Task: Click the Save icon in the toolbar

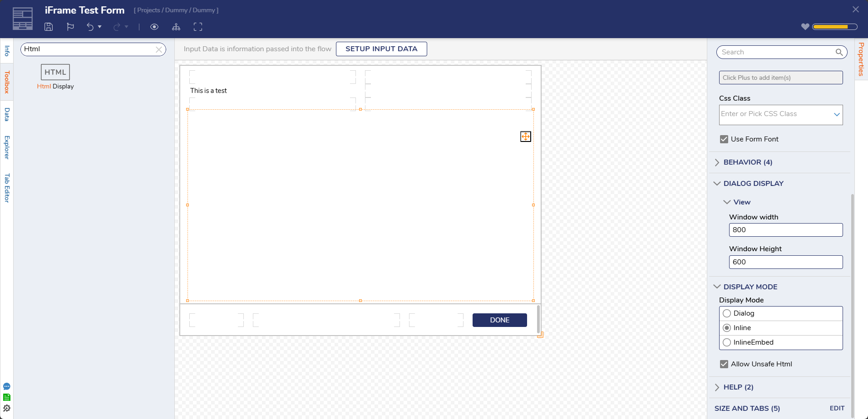Action: click(49, 27)
